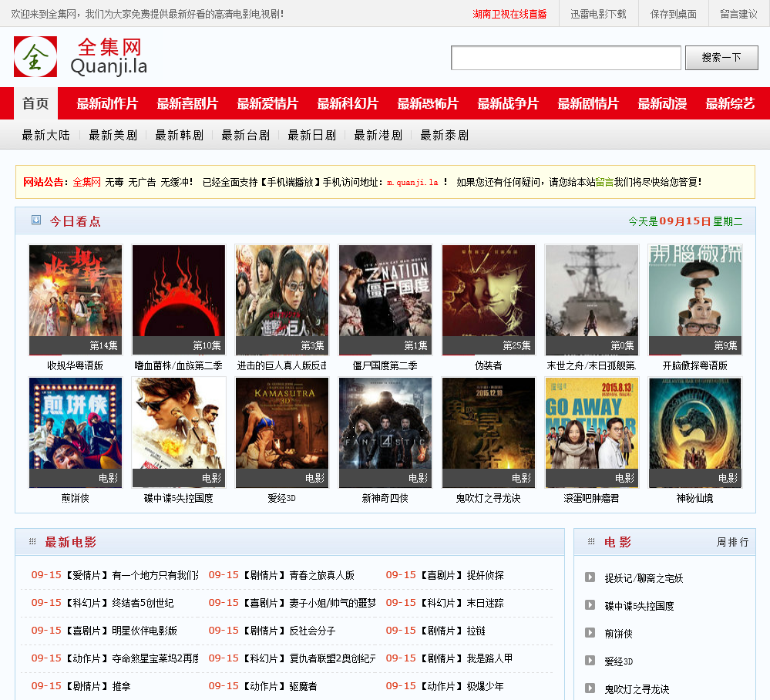Open 复仇者联盟2奥创纪元 list entry

coord(332,658)
